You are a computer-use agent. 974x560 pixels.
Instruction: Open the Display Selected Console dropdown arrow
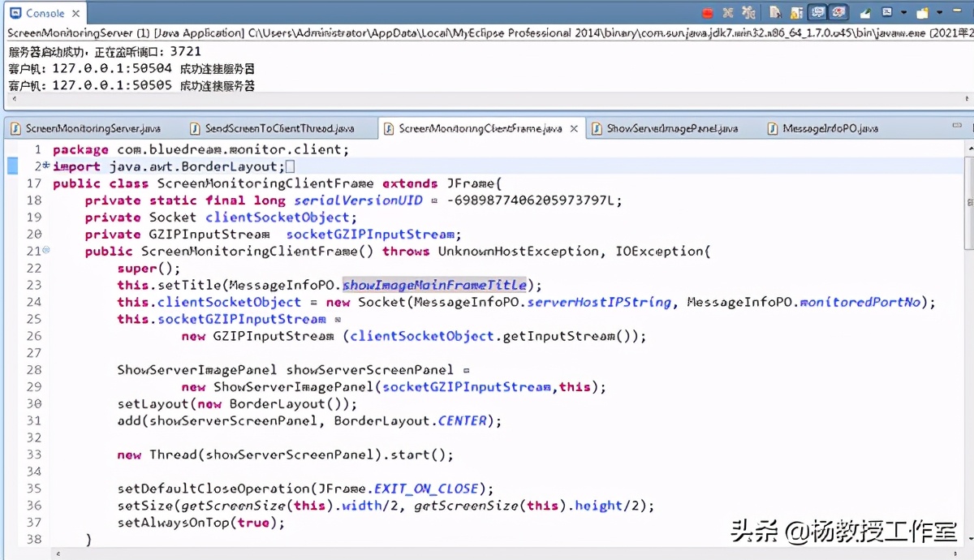(903, 13)
